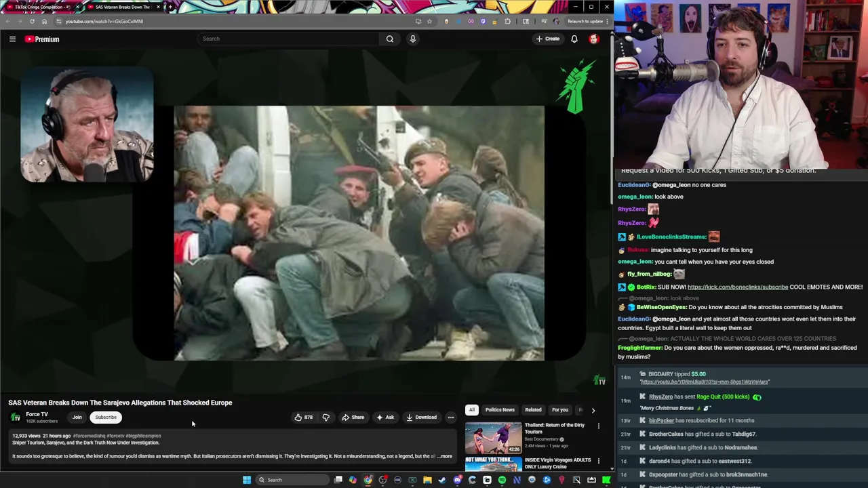Reload the current page
868x488 pixels.
coord(32,21)
